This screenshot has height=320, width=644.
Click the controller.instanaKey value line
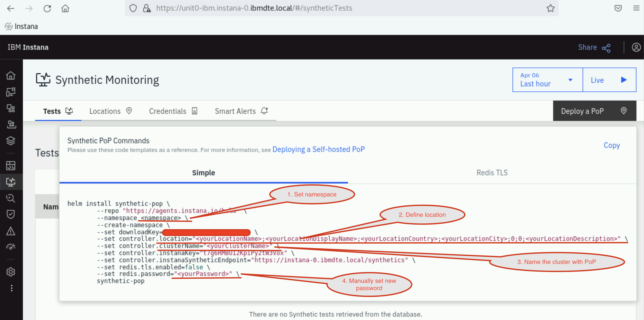click(x=196, y=253)
